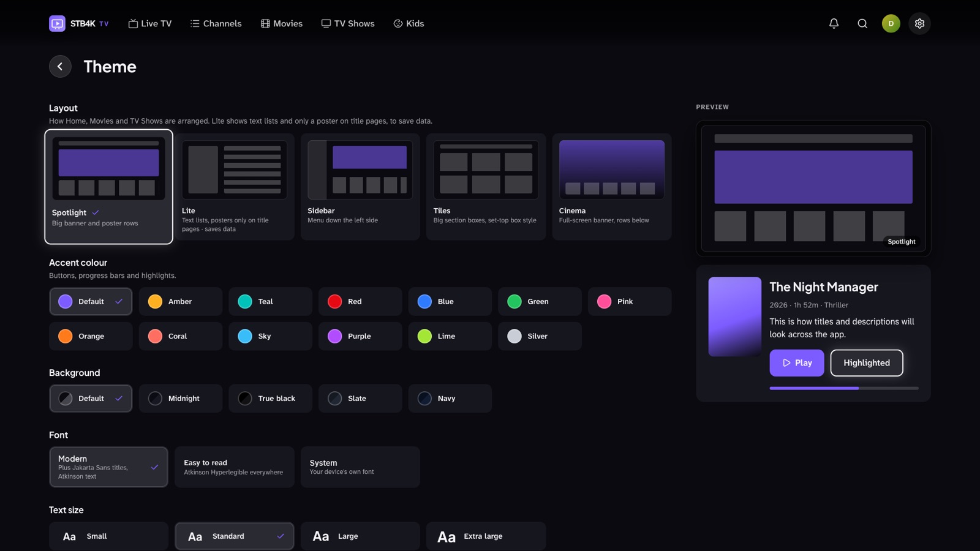Set the background to True black
Viewport: 980px width, 551px height.
[x=270, y=398]
